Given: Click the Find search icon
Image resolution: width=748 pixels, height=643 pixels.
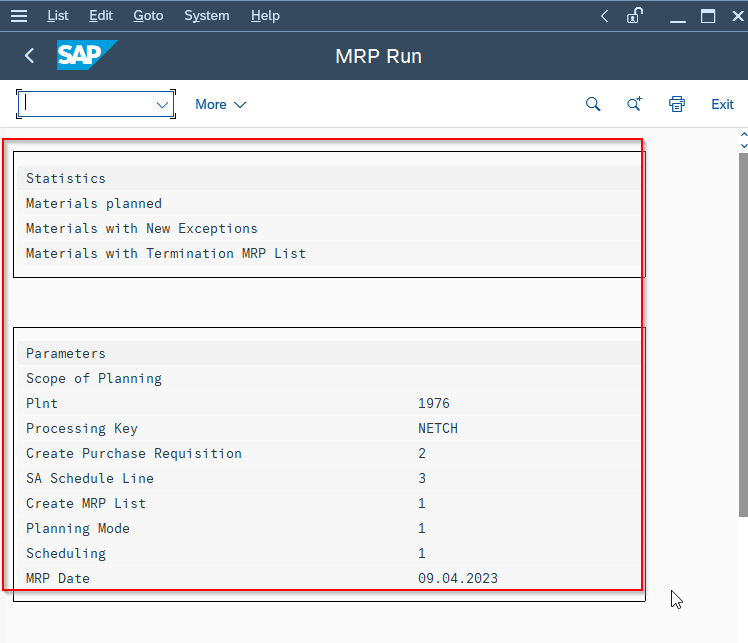Looking at the screenshot, I should tap(593, 104).
